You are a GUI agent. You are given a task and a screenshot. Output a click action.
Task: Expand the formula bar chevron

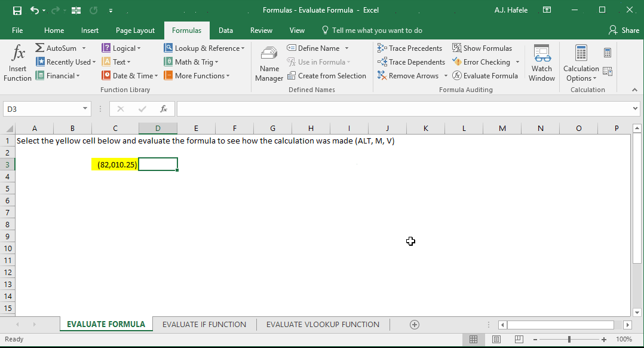(x=636, y=108)
